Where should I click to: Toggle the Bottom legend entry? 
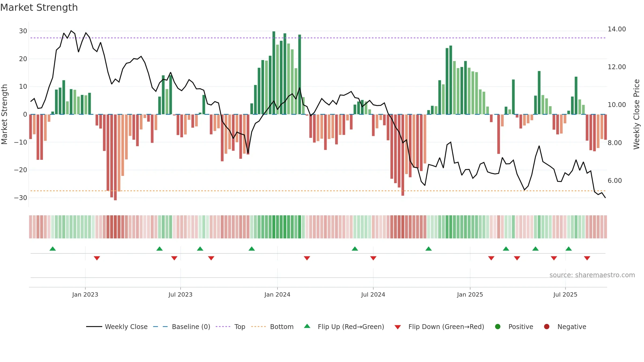272,327
